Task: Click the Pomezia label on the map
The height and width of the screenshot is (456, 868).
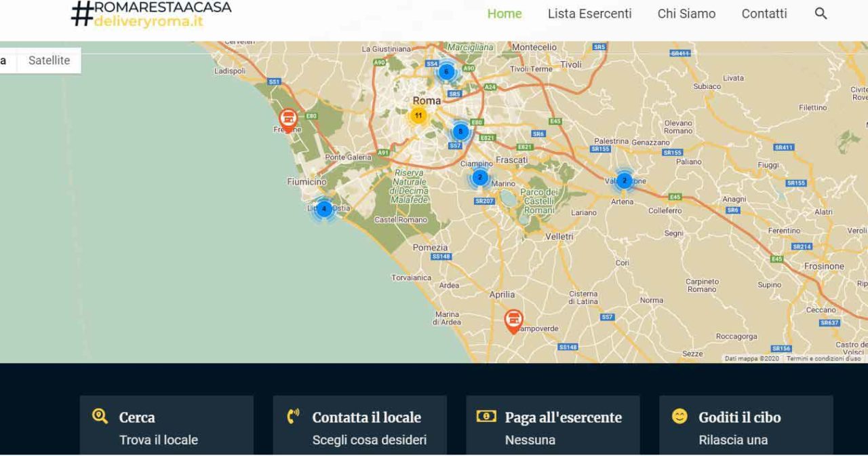Action: point(431,247)
